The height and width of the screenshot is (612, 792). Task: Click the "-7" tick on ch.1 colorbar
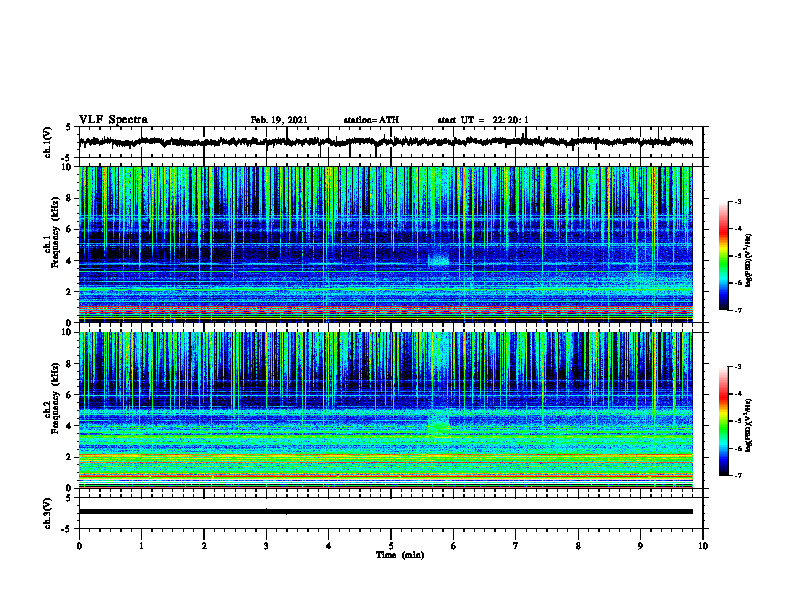coord(738,310)
